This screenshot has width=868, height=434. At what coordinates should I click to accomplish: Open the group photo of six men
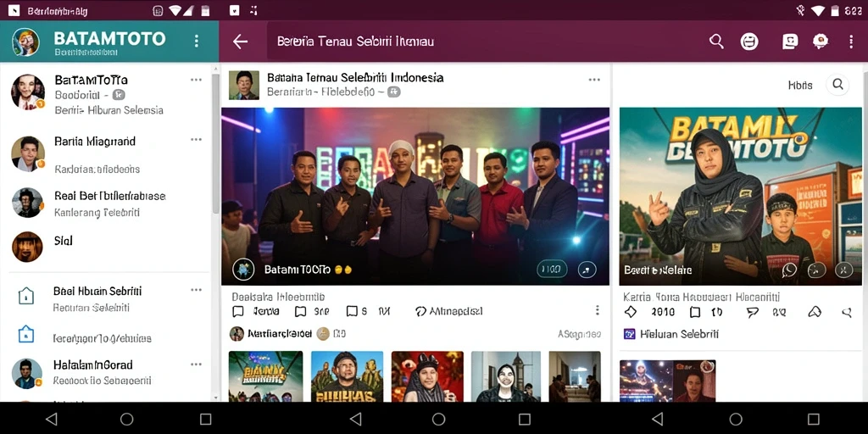pos(415,196)
